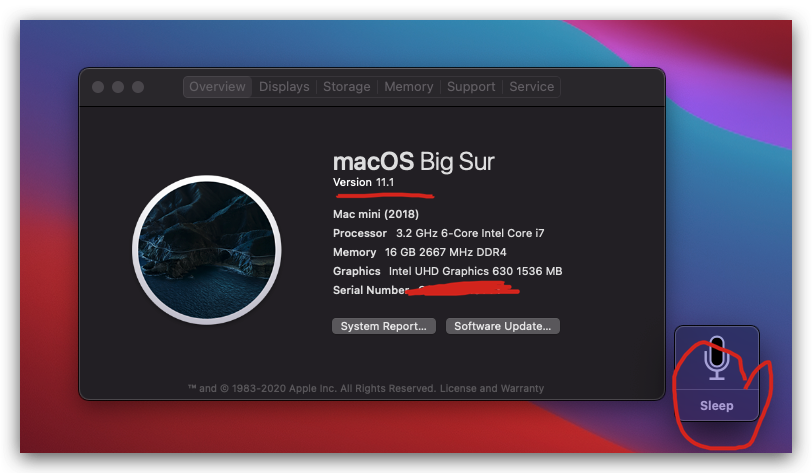This screenshot has height=473, width=812.
Task: Click the macOS Big Sur circular logo
Action: (205, 251)
